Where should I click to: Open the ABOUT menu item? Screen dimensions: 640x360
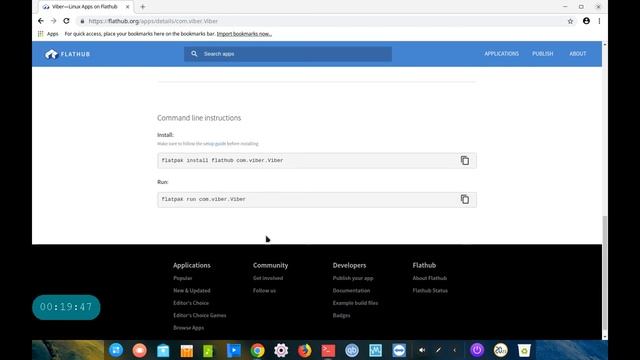click(578, 53)
